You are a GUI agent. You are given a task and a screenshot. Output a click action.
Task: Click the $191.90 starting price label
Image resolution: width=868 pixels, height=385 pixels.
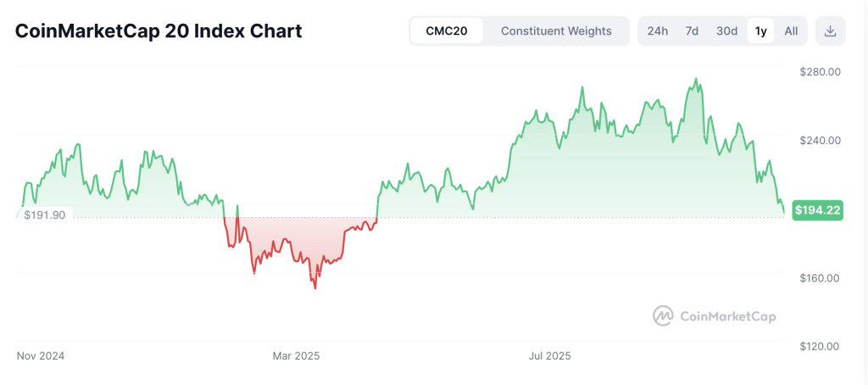[45, 215]
